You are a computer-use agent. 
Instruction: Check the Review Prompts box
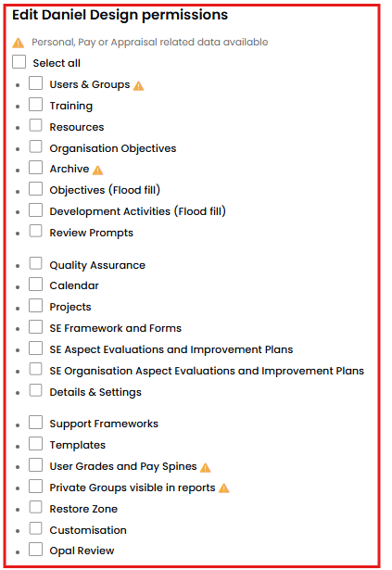pos(35,231)
